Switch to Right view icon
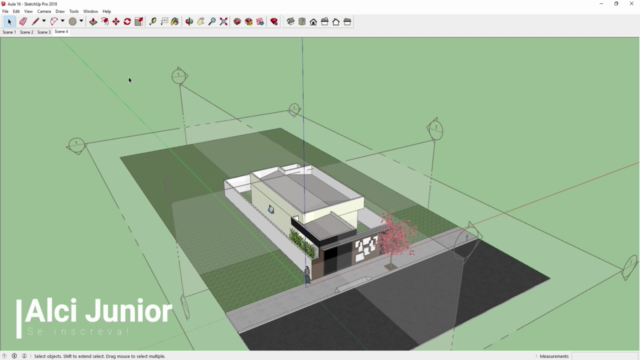 point(324,22)
